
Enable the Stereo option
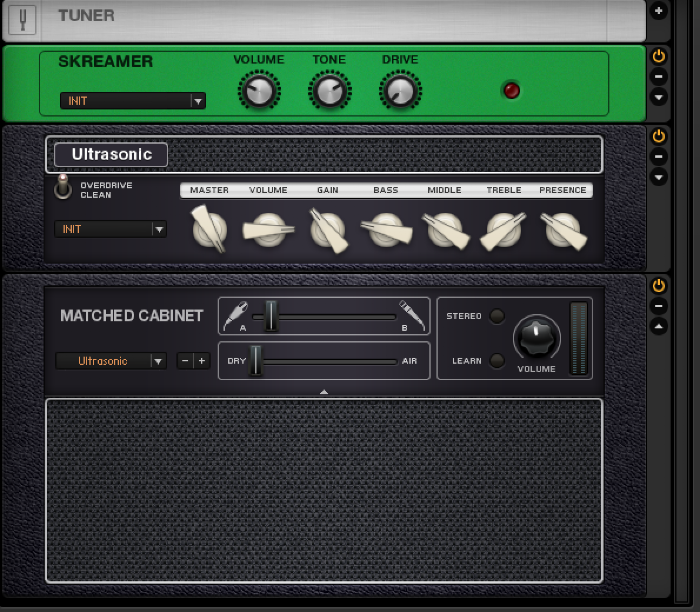tap(497, 316)
